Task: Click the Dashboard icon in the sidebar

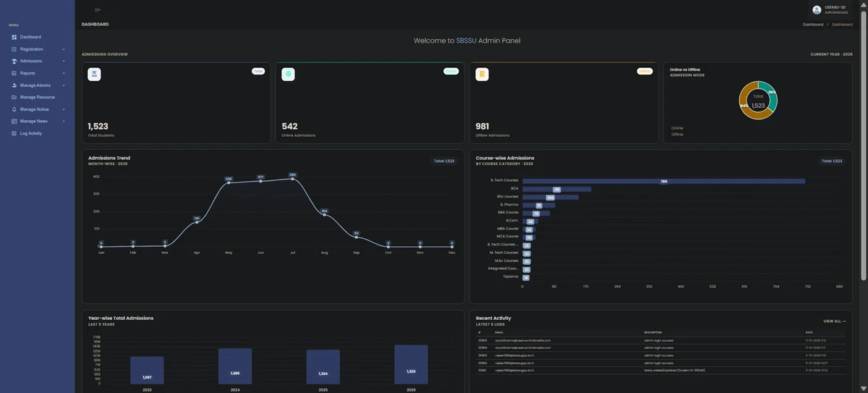Action: (x=14, y=37)
